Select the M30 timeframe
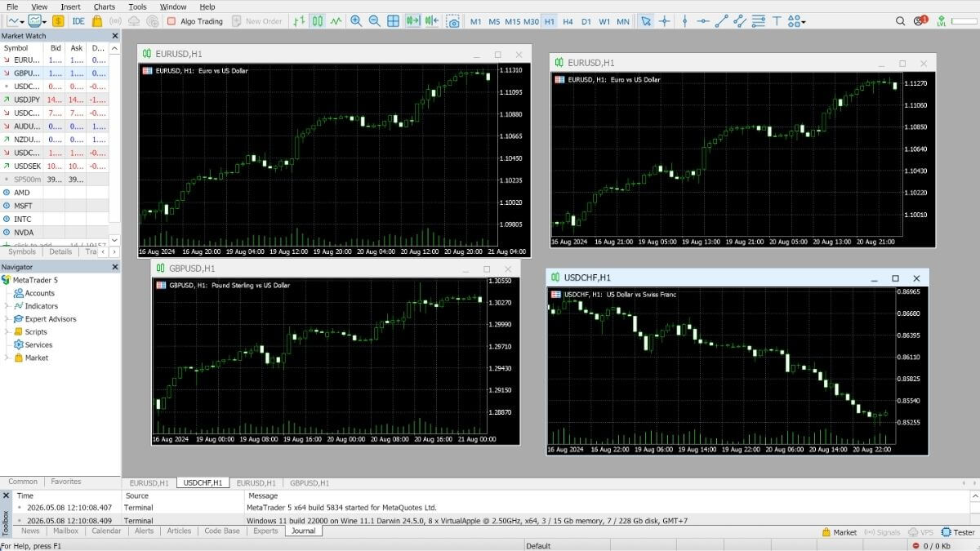Screen dimensions: 980x551 tap(531, 21)
